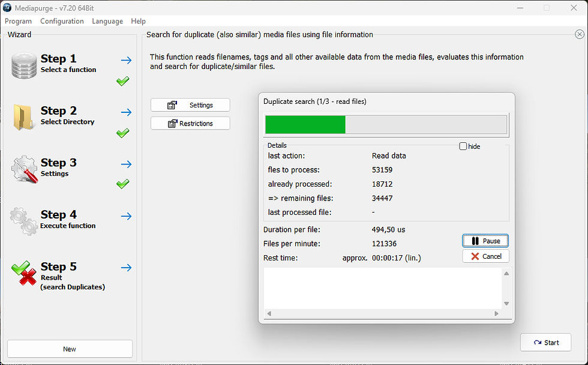Click the green checkmark under Step 3
The height and width of the screenshot is (365, 588).
pos(122,184)
